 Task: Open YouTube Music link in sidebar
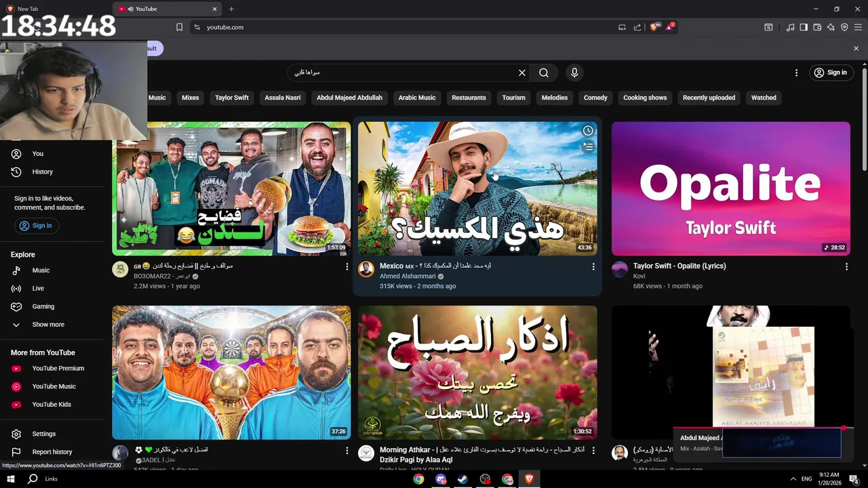54,386
